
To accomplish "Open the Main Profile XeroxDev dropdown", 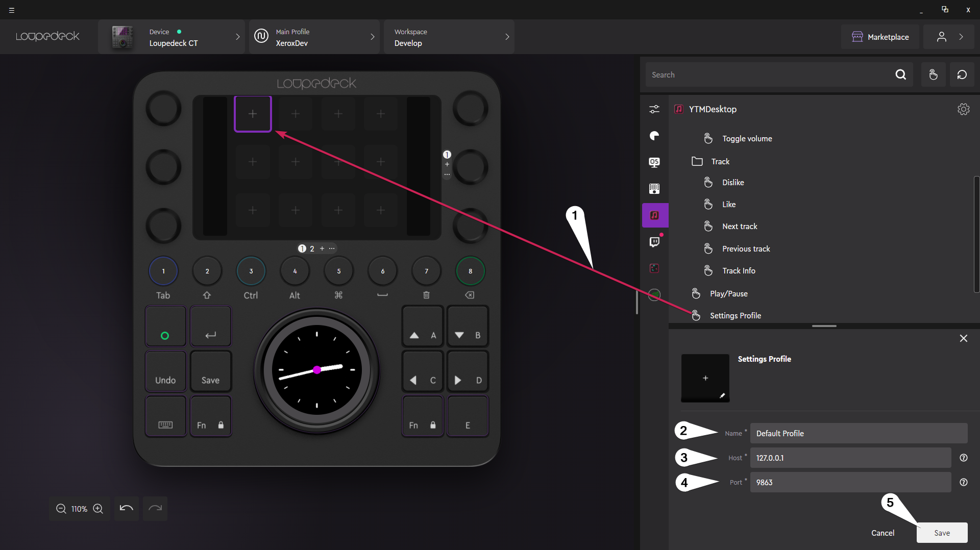I will pos(314,37).
